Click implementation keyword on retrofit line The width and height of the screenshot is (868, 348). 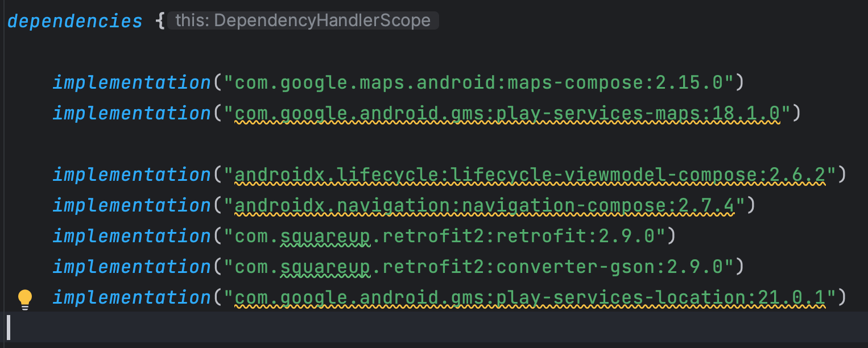[x=132, y=236]
